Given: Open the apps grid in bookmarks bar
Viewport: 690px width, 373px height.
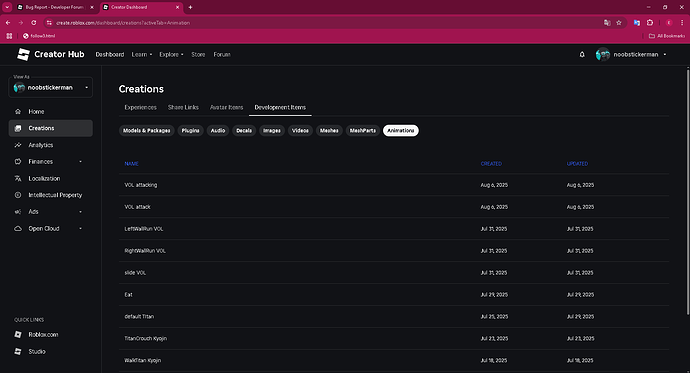Looking at the screenshot, I should [9, 36].
